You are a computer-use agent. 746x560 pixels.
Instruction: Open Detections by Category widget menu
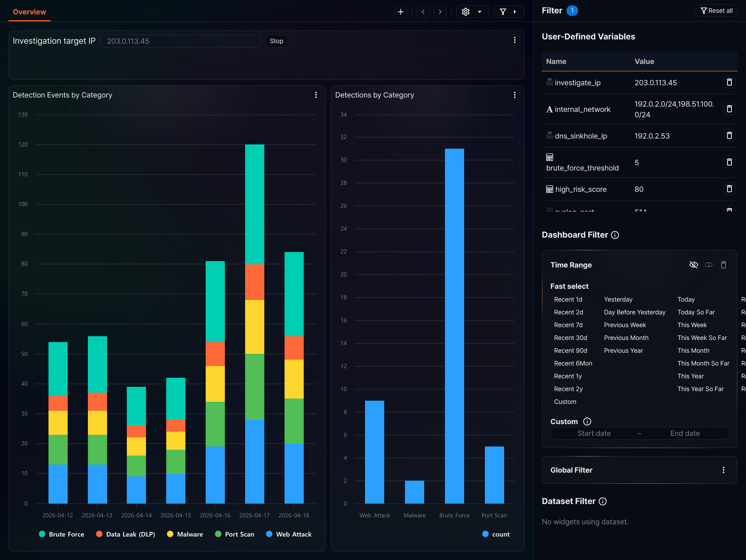point(514,95)
